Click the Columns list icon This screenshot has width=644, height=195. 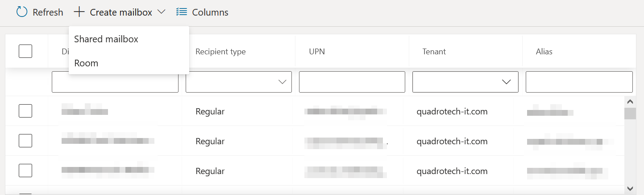pos(181,12)
